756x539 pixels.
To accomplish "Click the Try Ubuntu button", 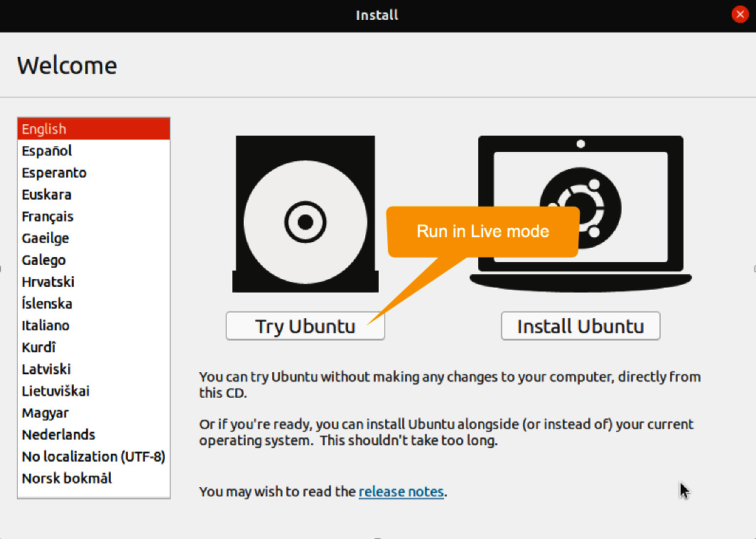I will pyautogui.click(x=306, y=326).
